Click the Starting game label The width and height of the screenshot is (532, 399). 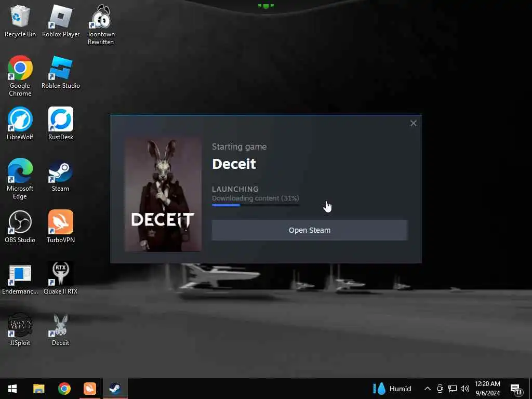click(x=239, y=147)
